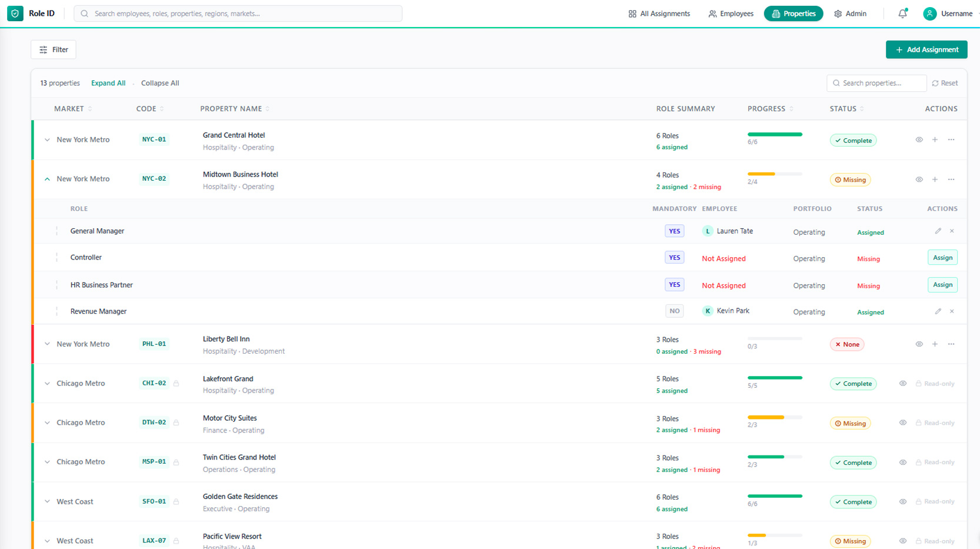Open the notifications bell

(902, 14)
